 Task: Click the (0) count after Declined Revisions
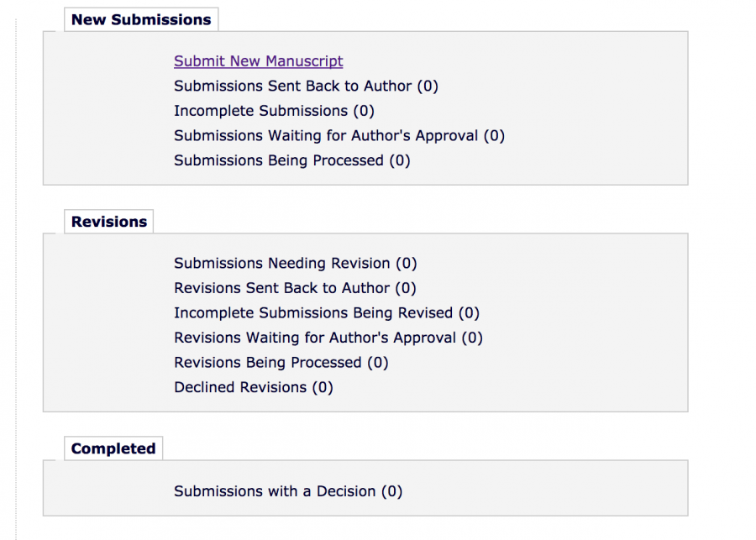coord(323,387)
